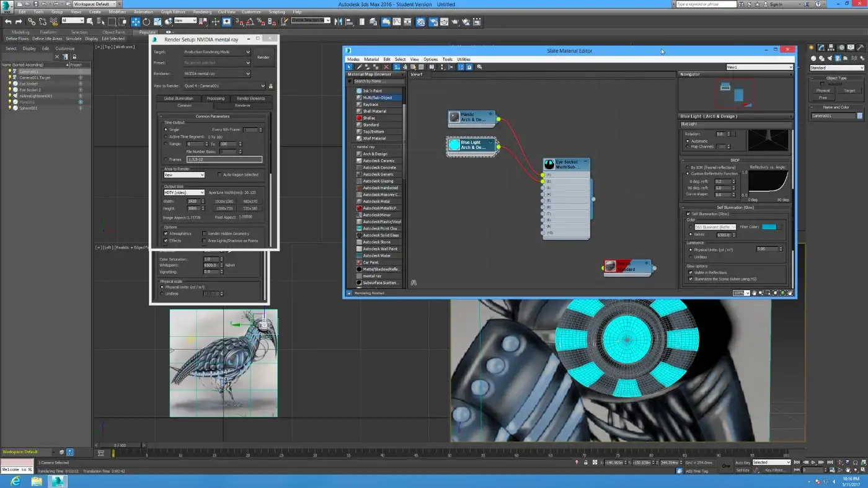This screenshot has width=868, height=488.
Task: Activate the Select and Scale tool
Action: tap(157, 22)
